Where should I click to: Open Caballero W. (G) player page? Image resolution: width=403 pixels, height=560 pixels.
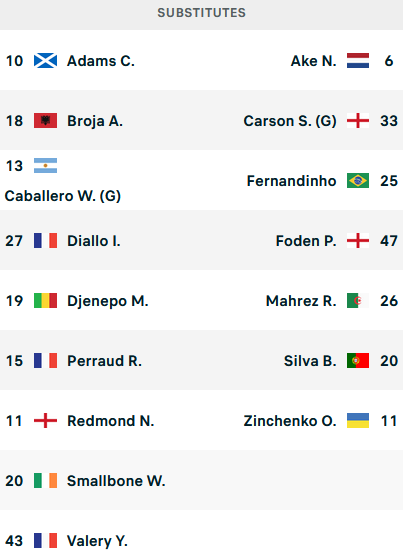[x=63, y=196]
